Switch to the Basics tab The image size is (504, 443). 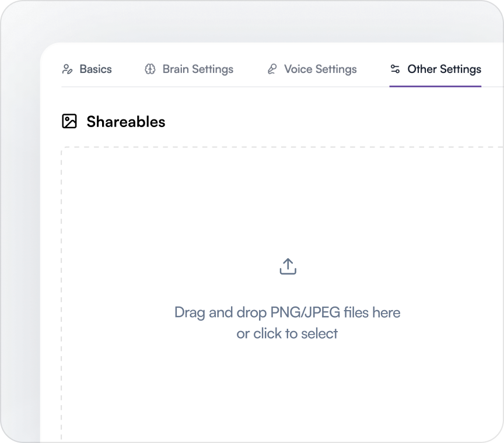pos(95,69)
